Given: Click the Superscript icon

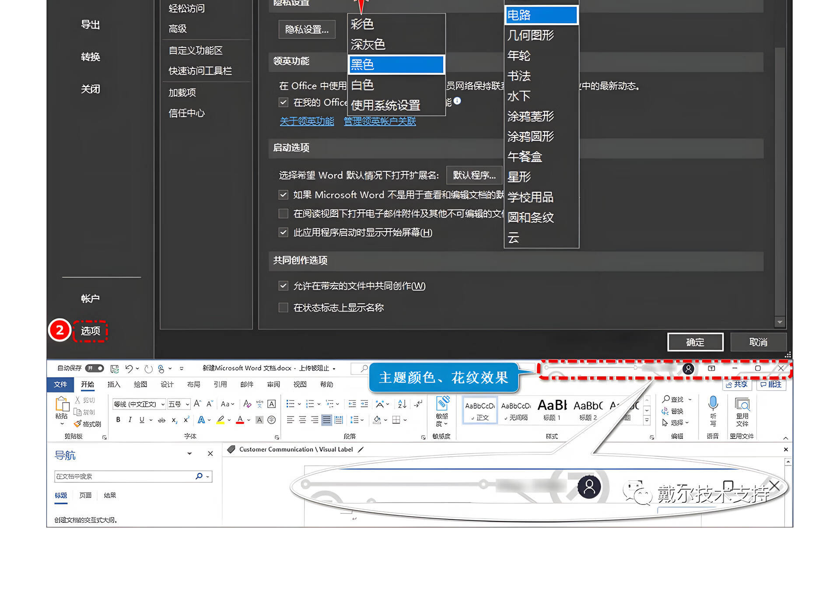Looking at the screenshot, I should tap(186, 420).
